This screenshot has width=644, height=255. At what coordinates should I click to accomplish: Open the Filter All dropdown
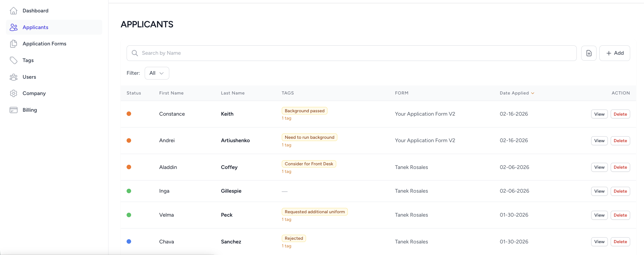click(x=157, y=73)
